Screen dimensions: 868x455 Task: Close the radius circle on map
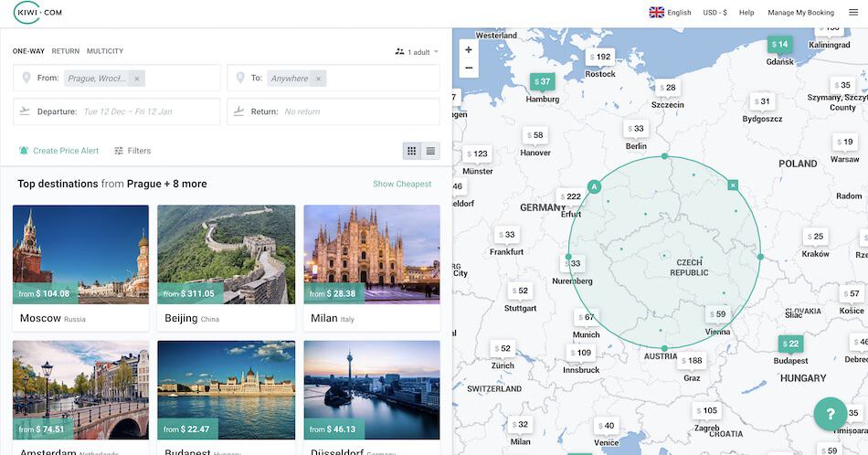click(x=733, y=185)
